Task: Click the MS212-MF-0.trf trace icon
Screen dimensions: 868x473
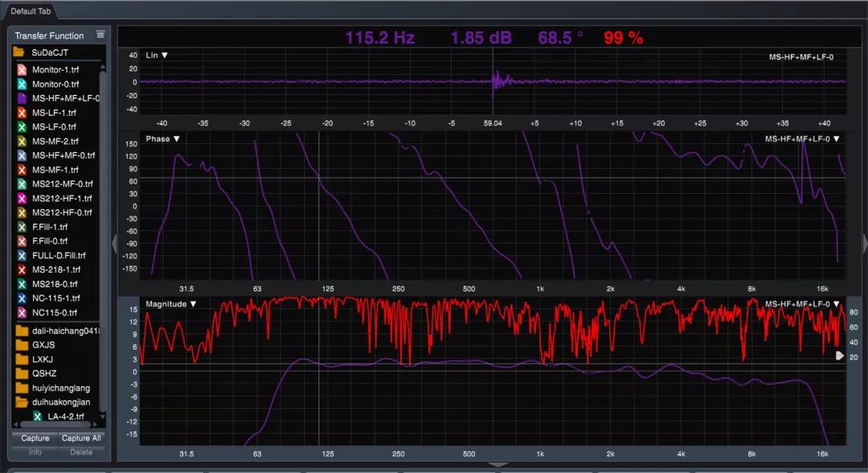Action: (22, 184)
